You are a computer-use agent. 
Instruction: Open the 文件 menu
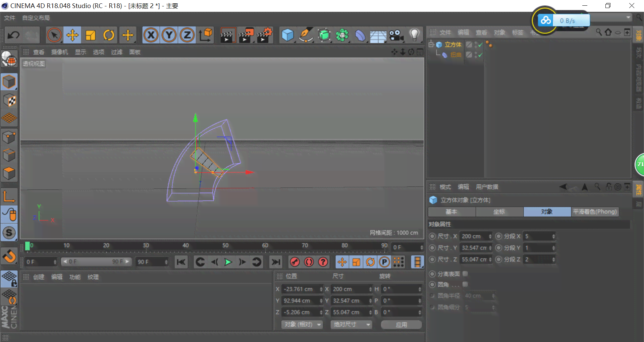pyautogui.click(x=9, y=18)
